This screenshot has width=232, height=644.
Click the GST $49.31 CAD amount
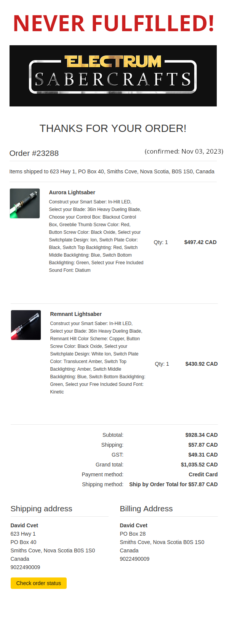(203, 455)
